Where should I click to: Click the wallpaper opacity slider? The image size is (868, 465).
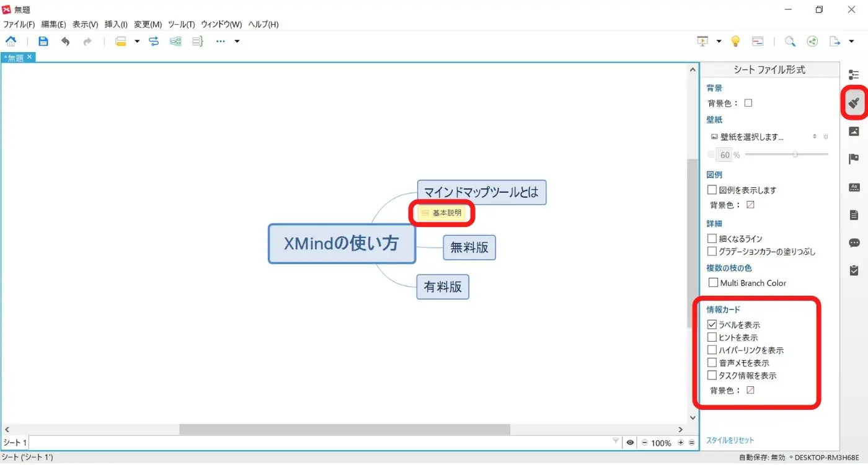click(x=786, y=154)
